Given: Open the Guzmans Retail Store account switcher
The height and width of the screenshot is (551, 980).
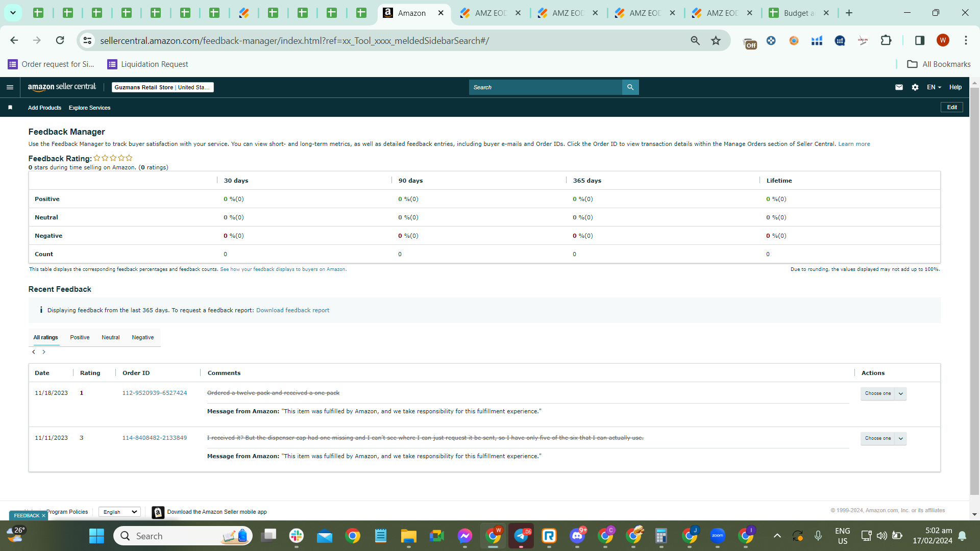Looking at the screenshot, I should (x=162, y=87).
